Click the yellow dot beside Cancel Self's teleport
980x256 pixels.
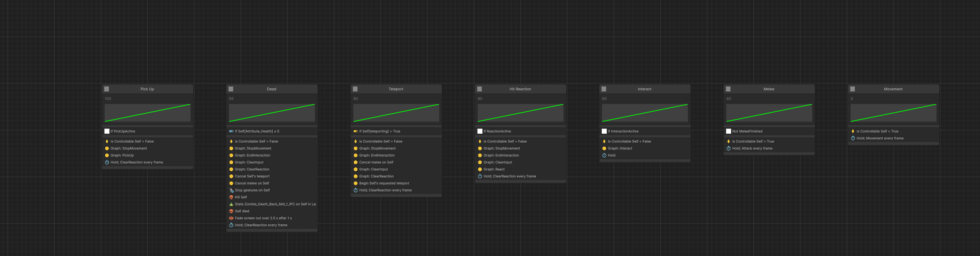231,176
